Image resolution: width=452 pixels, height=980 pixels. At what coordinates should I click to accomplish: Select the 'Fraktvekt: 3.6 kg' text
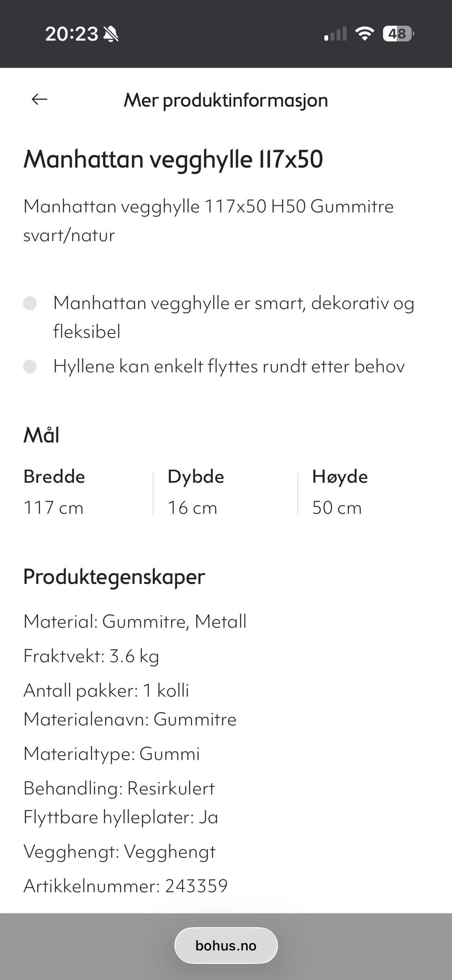pos(91,656)
